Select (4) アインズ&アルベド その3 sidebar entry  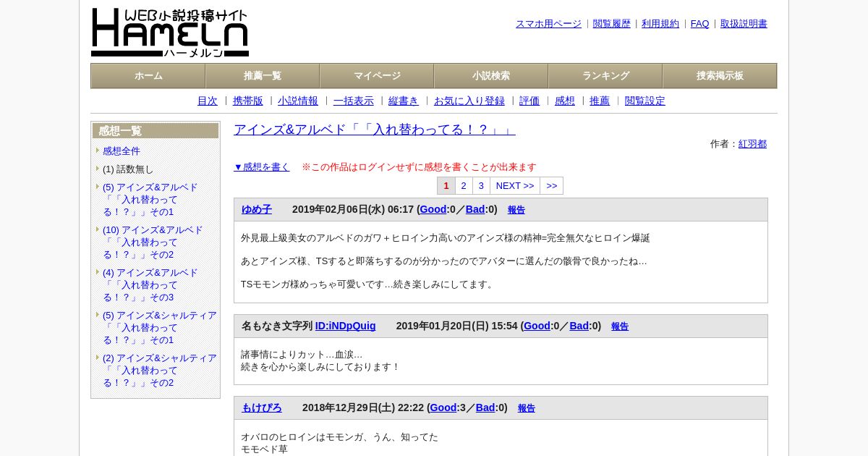coord(150,285)
